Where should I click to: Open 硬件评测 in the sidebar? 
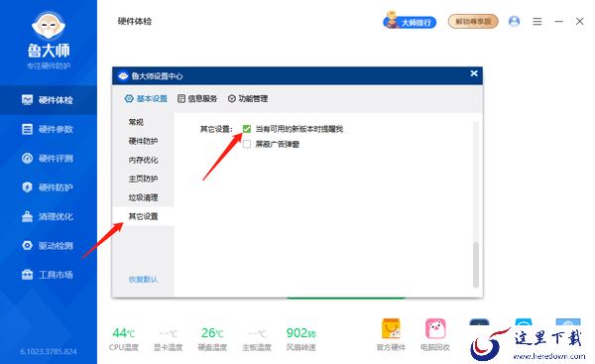49,159
